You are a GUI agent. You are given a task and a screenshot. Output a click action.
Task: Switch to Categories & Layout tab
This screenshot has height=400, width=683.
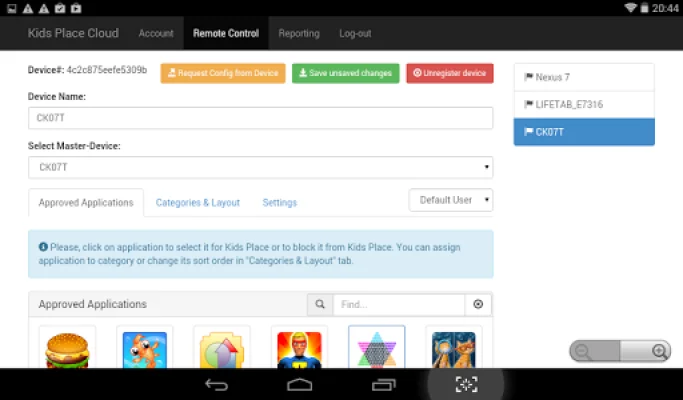[x=197, y=202]
